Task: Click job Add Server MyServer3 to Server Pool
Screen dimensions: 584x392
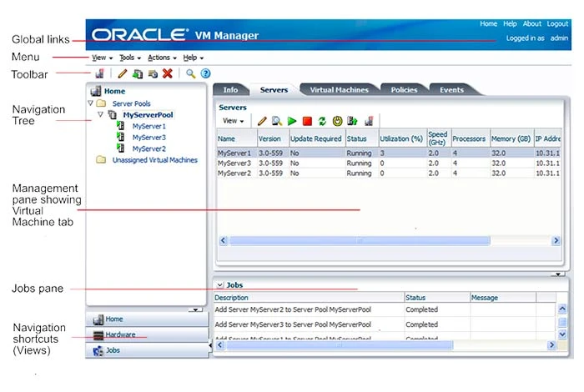Action: (x=293, y=324)
